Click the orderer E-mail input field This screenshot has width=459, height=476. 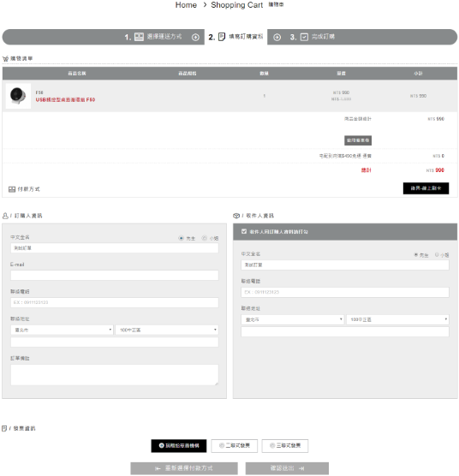pos(115,276)
